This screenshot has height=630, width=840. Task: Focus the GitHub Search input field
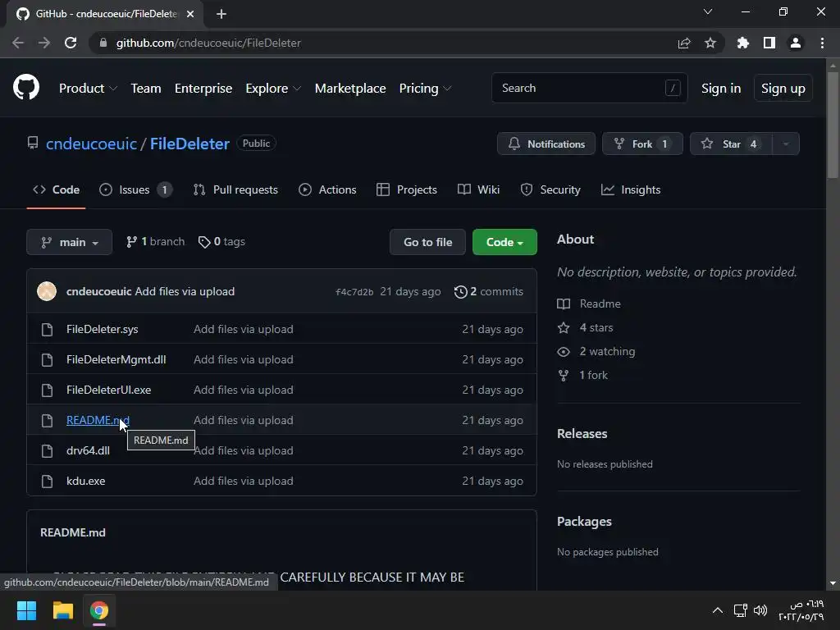pyautogui.click(x=589, y=88)
